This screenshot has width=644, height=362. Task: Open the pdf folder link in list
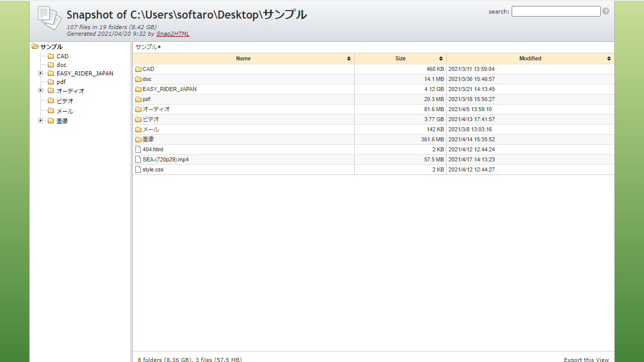[x=146, y=99]
